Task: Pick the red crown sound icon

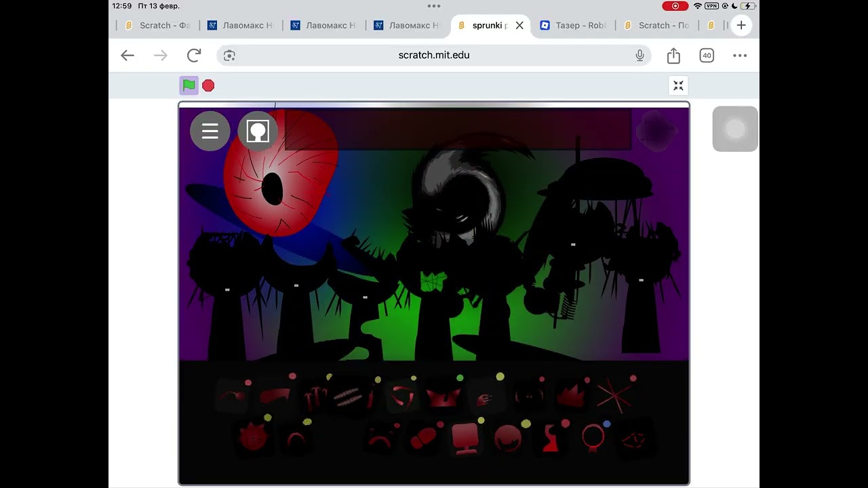Action: (571, 396)
